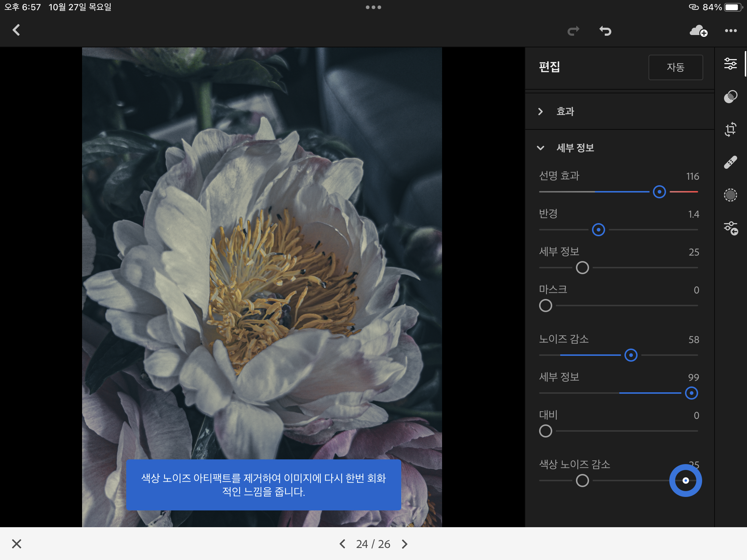
Task: Go to previous tutorial step arrow
Action: (x=342, y=544)
